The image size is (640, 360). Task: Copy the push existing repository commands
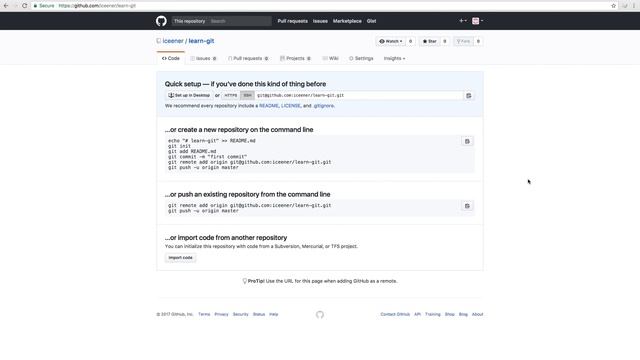click(467, 206)
